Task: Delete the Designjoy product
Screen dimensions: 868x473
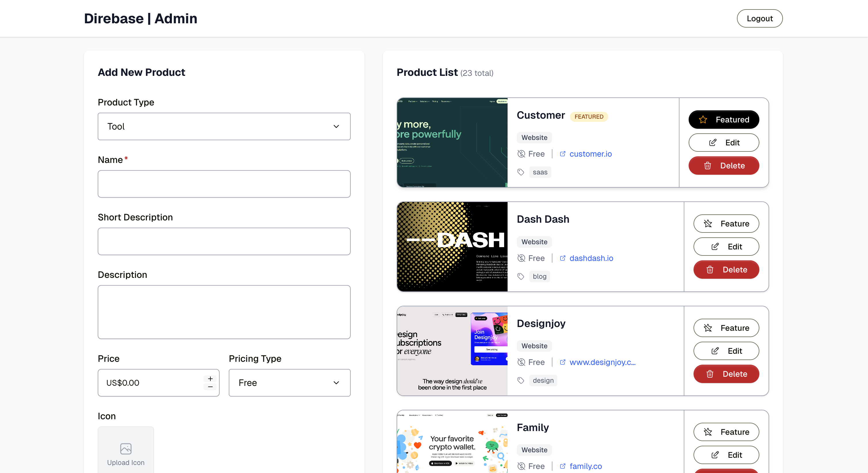Action: [726, 374]
